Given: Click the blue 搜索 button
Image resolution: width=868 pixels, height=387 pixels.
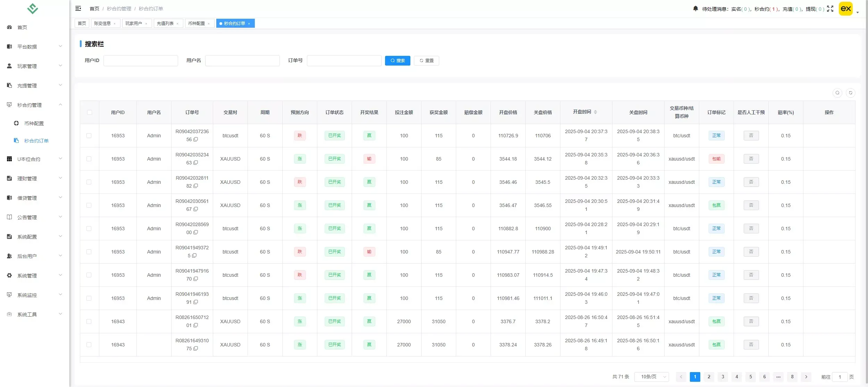Looking at the screenshot, I should tap(398, 61).
